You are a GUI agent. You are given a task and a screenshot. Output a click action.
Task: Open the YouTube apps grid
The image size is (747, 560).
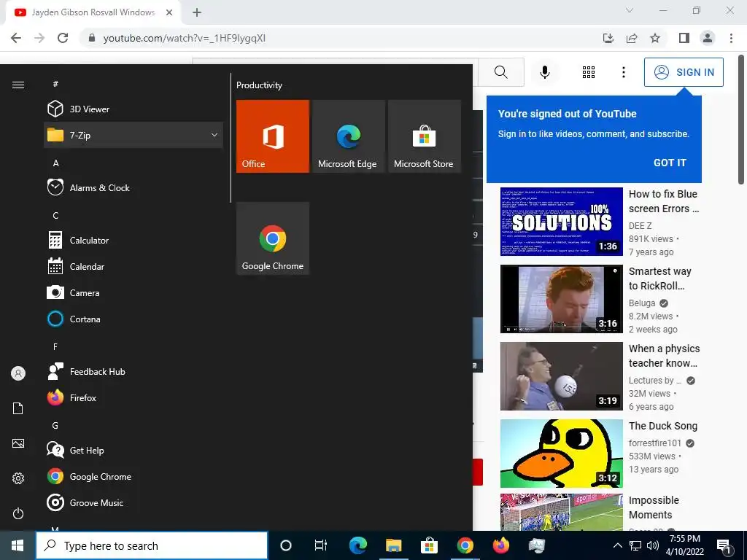589,72
